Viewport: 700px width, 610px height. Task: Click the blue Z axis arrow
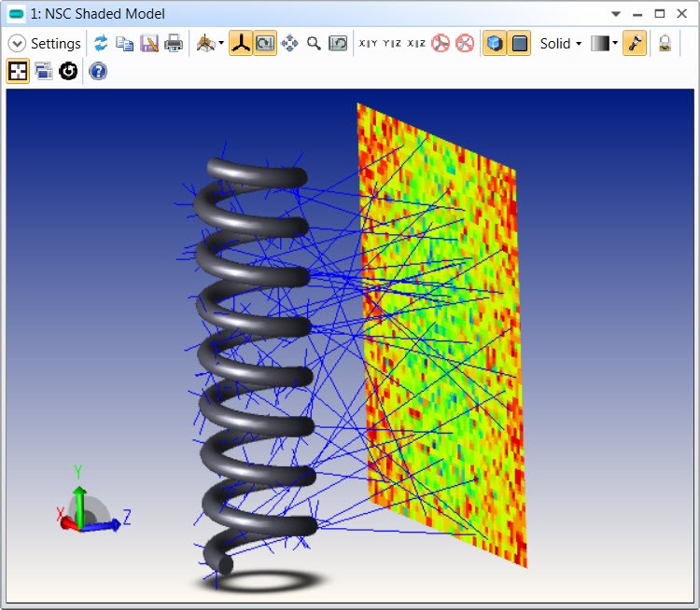coord(102,526)
